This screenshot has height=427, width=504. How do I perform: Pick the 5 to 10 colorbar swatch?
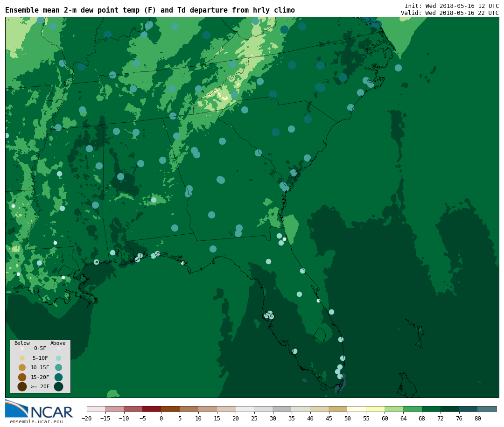pyautogui.click(x=189, y=409)
